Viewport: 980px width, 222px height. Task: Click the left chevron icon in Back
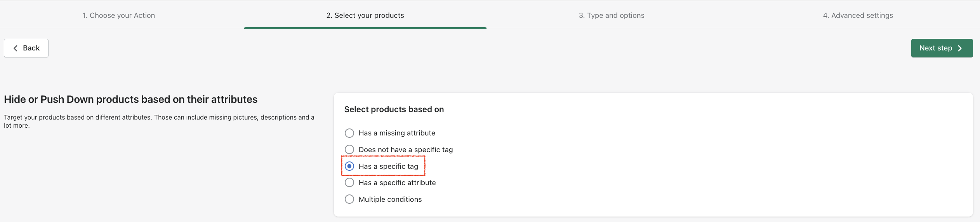coord(16,48)
